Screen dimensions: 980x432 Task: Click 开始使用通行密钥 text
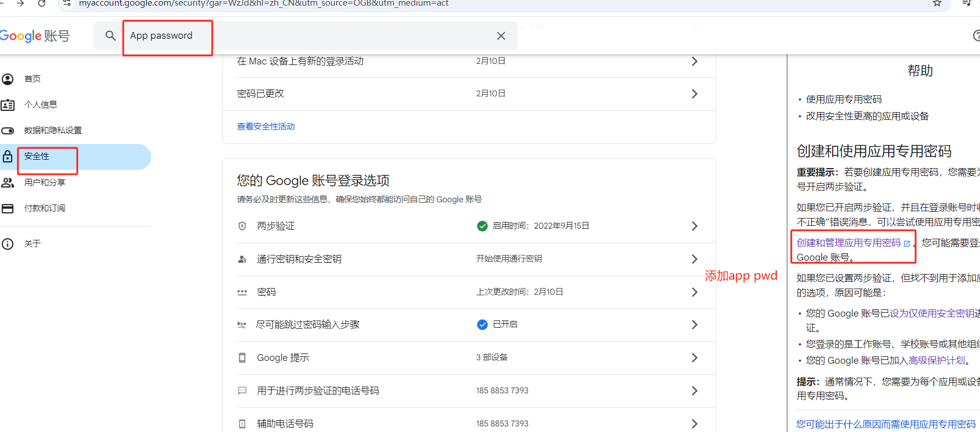coord(509,259)
